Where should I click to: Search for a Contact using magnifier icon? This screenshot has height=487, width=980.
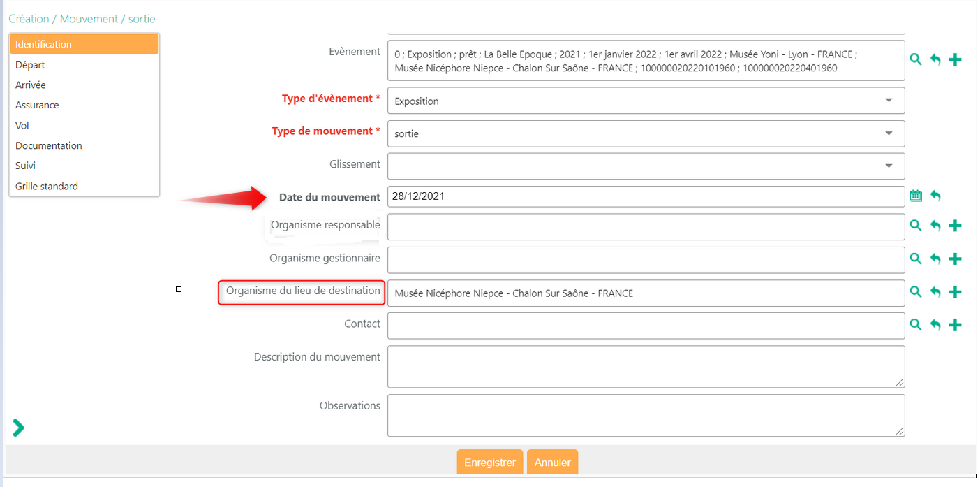point(916,324)
